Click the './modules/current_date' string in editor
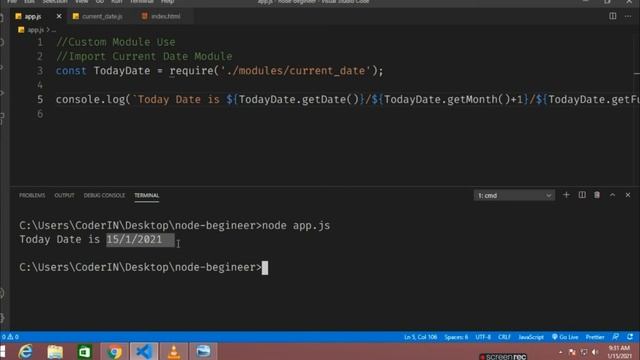The width and height of the screenshot is (640, 360). point(295,71)
